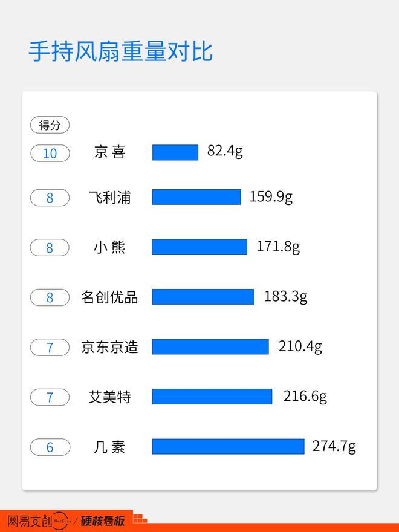The image size is (399, 532).
Task: Click the 京喜 brand label
Action: [109, 152]
